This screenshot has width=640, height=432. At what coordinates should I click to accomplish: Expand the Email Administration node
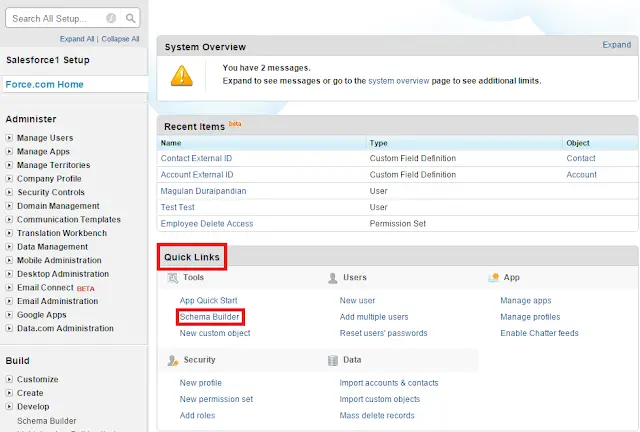click(x=9, y=301)
